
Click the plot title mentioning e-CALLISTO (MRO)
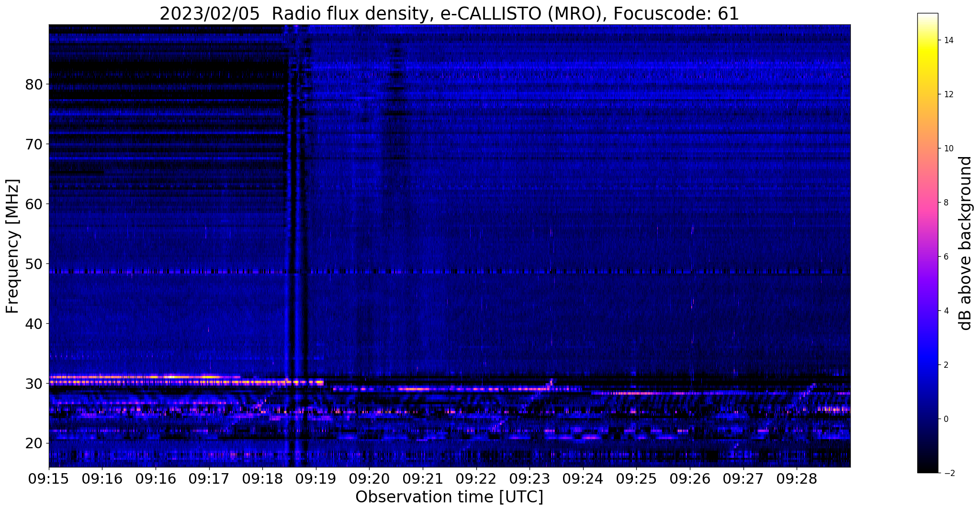pos(449,13)
